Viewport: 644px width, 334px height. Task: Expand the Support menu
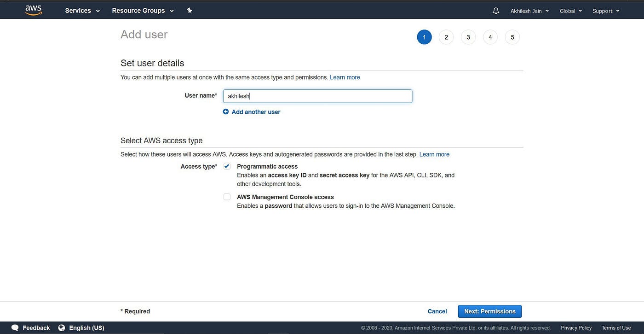tap(605, 11)
